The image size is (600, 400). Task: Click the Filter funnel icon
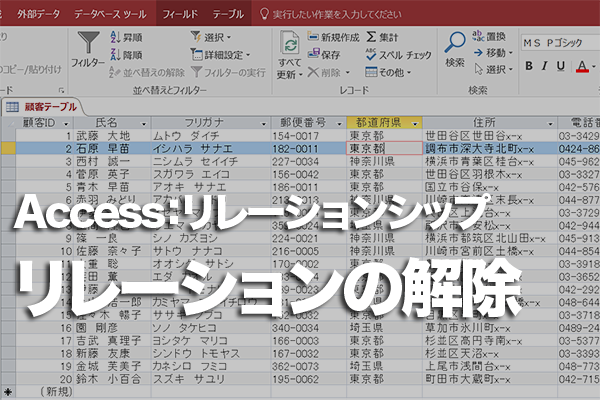[x=88, y=43]
